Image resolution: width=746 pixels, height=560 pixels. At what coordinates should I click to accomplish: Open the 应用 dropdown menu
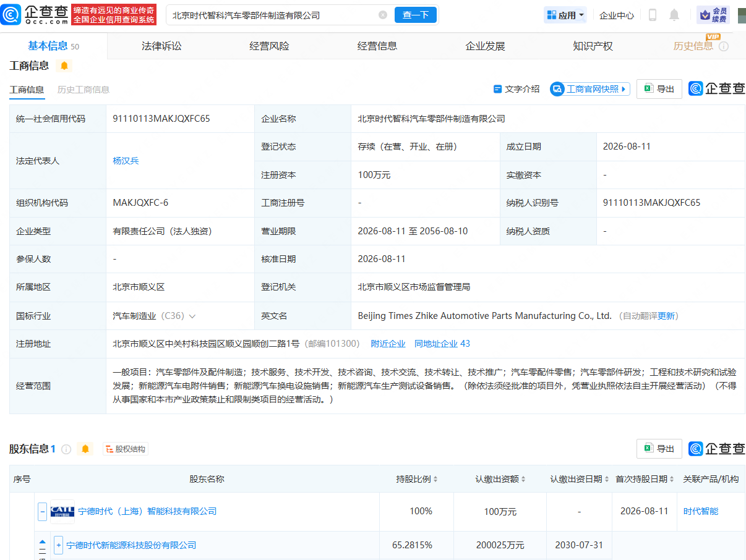[x=565, y=15]
